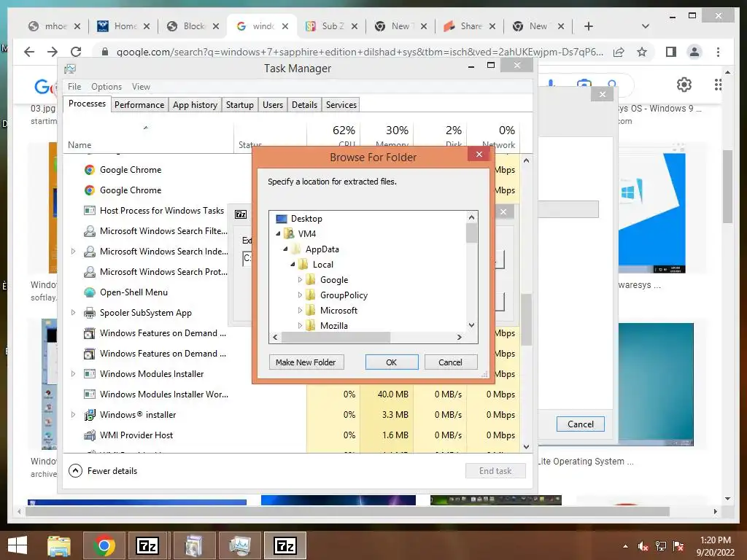Switch to the Details tab
The width and height of the screenshot is (747, 560).
[x=304, y=105]
